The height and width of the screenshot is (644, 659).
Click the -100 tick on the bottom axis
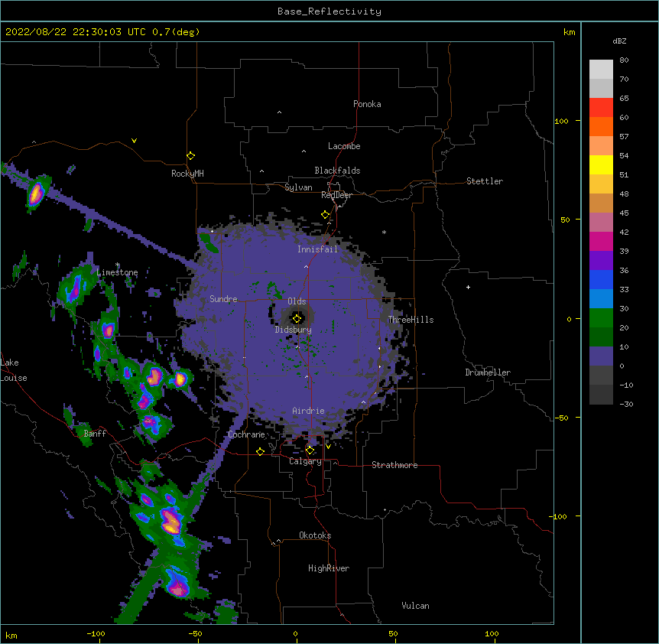click(x=96, y=633)
